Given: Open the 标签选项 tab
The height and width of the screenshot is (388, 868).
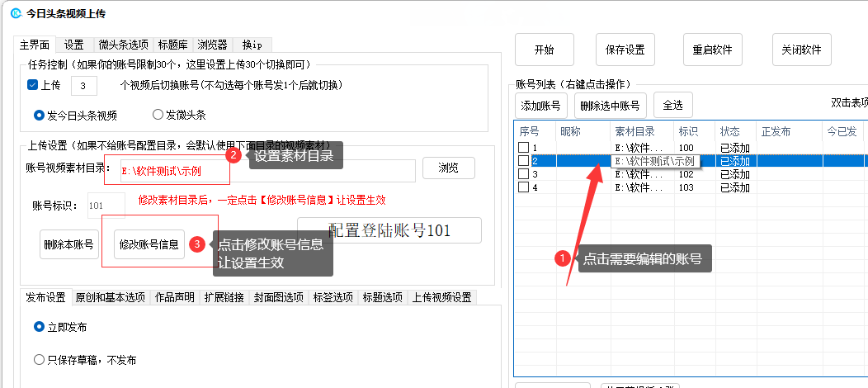Looking at the screenshot, I should point(333,297).
